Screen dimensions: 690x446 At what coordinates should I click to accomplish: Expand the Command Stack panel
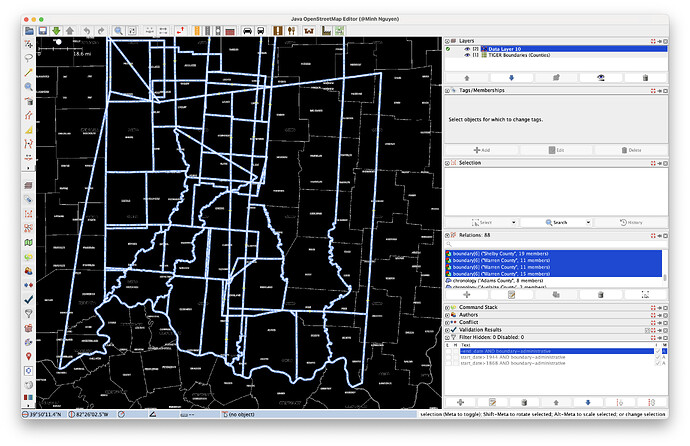coord(449,306)
